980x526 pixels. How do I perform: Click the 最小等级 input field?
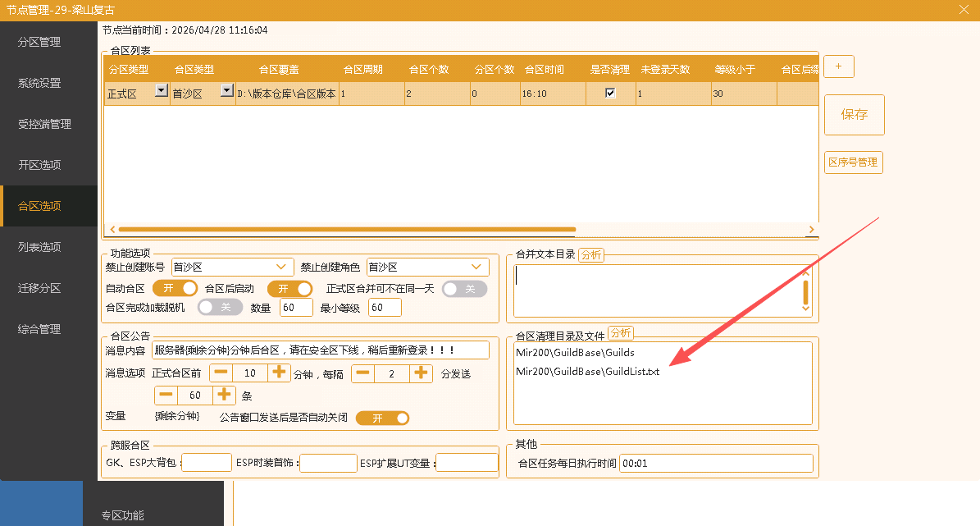385,308
